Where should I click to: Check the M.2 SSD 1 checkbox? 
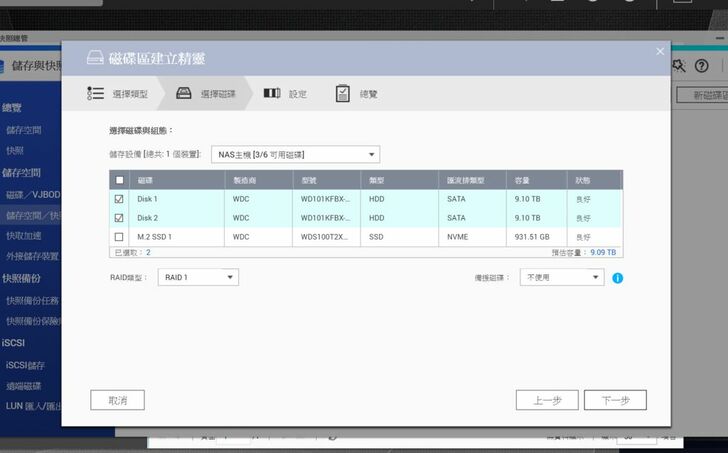click(119, 237)
